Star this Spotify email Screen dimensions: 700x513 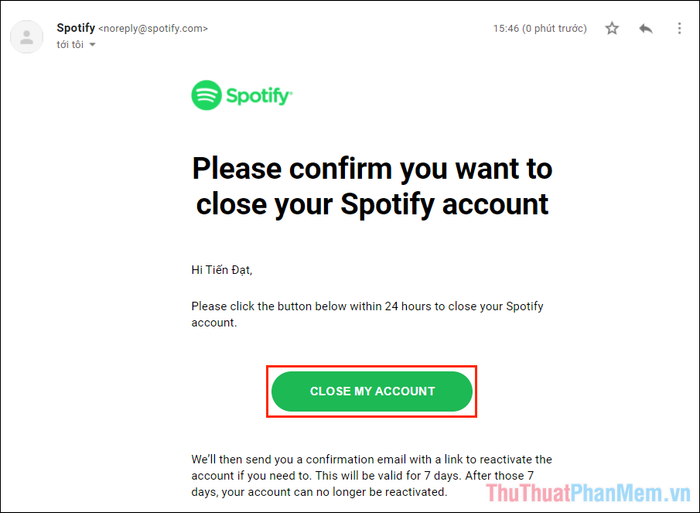612,29
